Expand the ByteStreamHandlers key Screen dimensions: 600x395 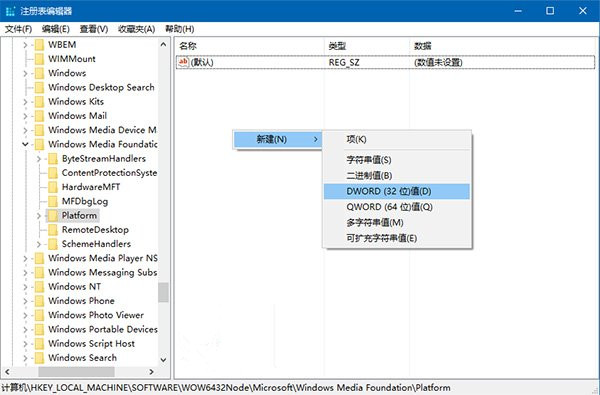click(x=39, y=158)
